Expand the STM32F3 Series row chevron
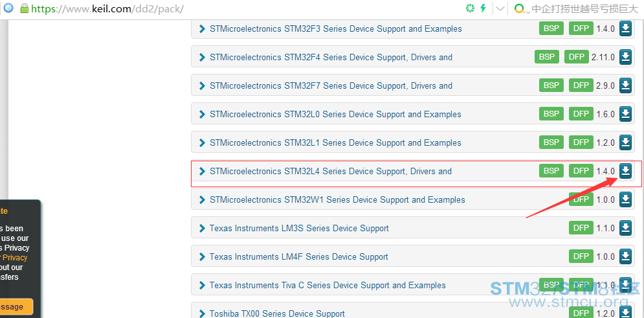The height and width of the screenshot is (318, 644). click(x=202, y=28)
